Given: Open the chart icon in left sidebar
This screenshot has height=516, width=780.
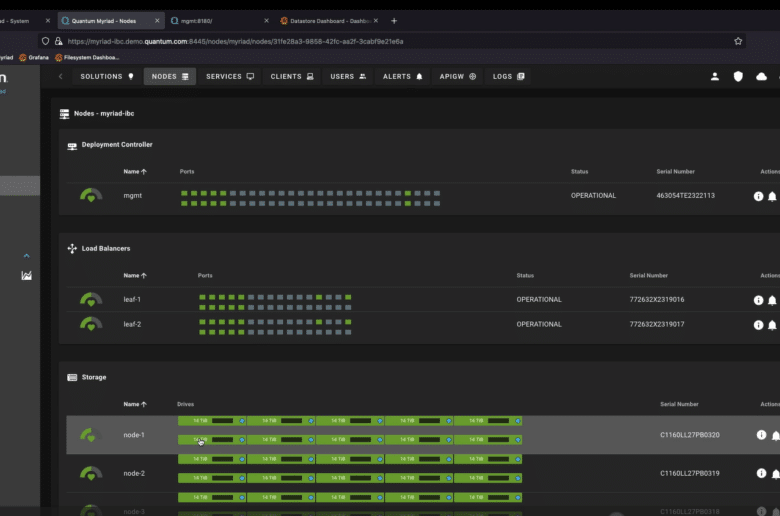Looking at the screenshot, I should (x=26, y=275).
